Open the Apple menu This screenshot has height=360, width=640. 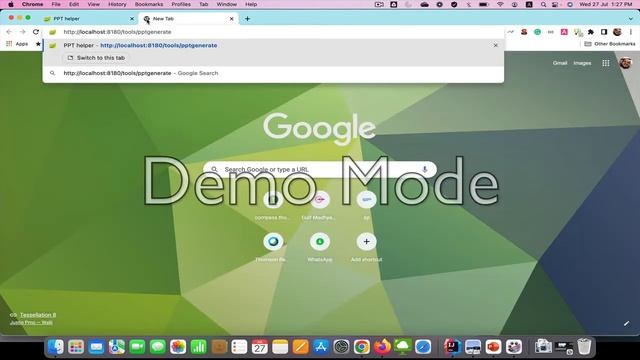click(x=11, y=4)
